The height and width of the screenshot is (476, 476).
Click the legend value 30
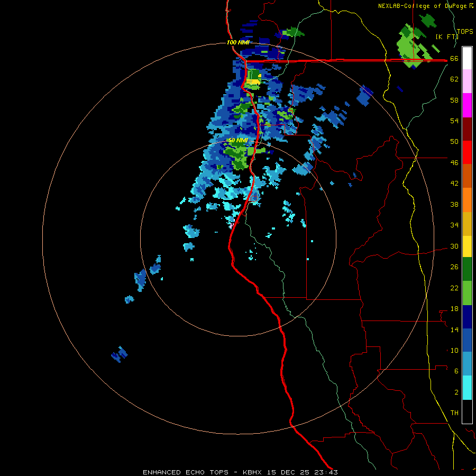tap(454, 246)
